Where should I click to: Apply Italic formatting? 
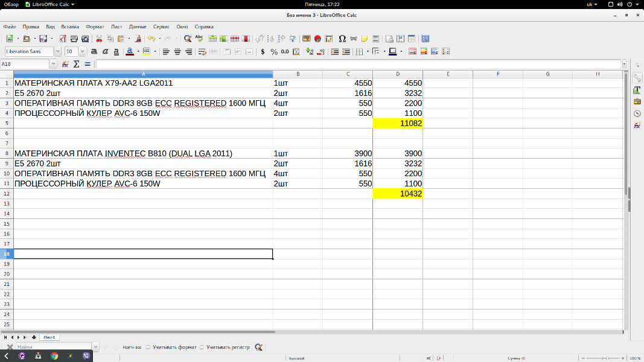[x=105, y=51]
